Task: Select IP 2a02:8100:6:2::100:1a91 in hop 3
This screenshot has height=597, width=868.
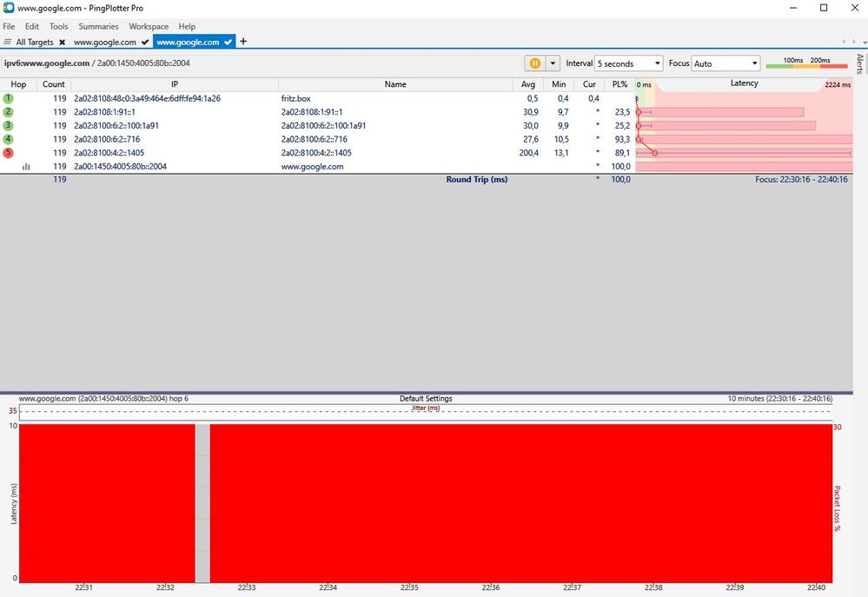Action: tap(116, 126)
